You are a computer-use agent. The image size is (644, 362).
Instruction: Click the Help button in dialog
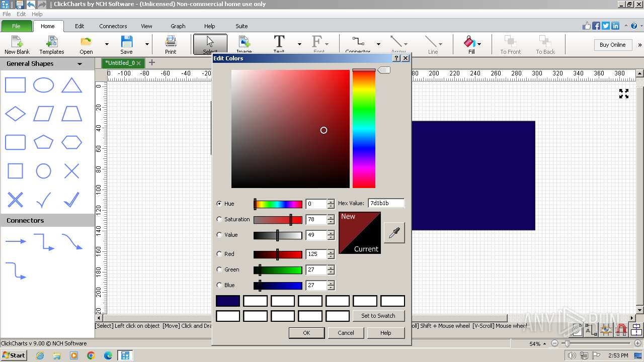(x=385, y=333)
